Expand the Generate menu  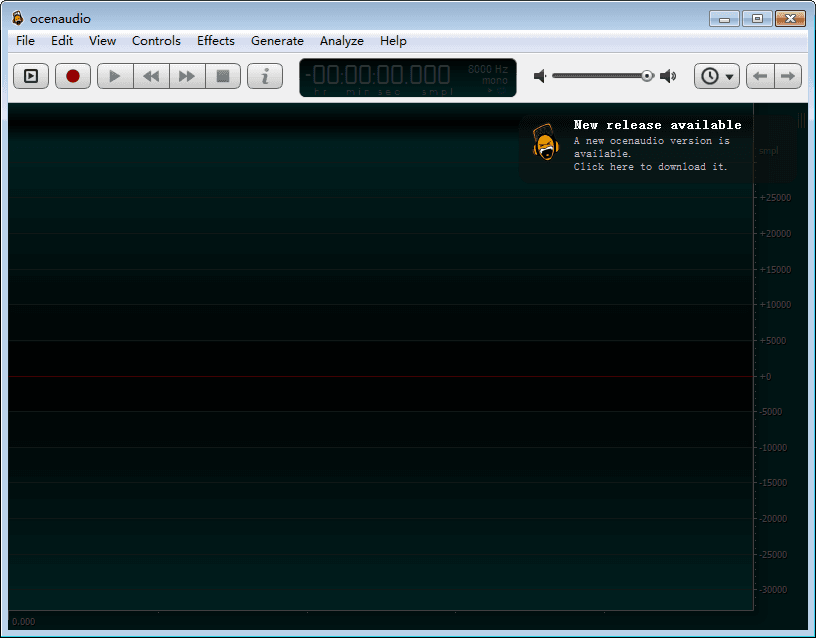pyautogui.click(x=277, y=41)
